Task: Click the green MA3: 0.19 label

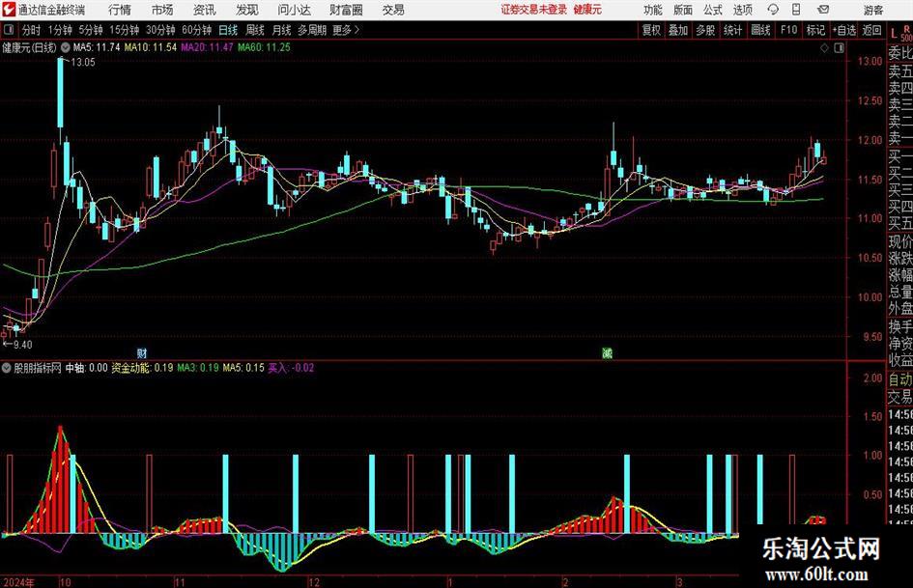Action: (198, 368)
